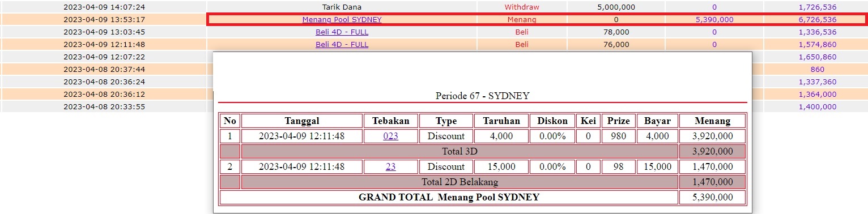The width and height of the screenshot is (868, 214).
Task: Click the date 2023-04-08 20:33:55
Action: pyautogui.click(x=104, y=106)
